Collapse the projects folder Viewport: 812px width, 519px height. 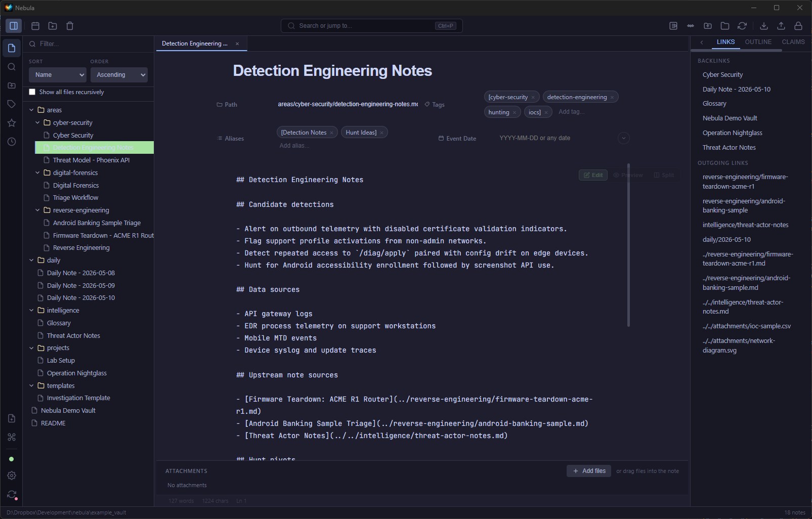point(31,348)
